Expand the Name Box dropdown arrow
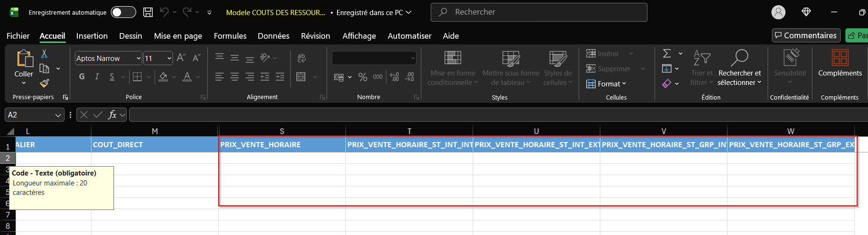Screen dimensions: 868x235 tap(58, 115)
